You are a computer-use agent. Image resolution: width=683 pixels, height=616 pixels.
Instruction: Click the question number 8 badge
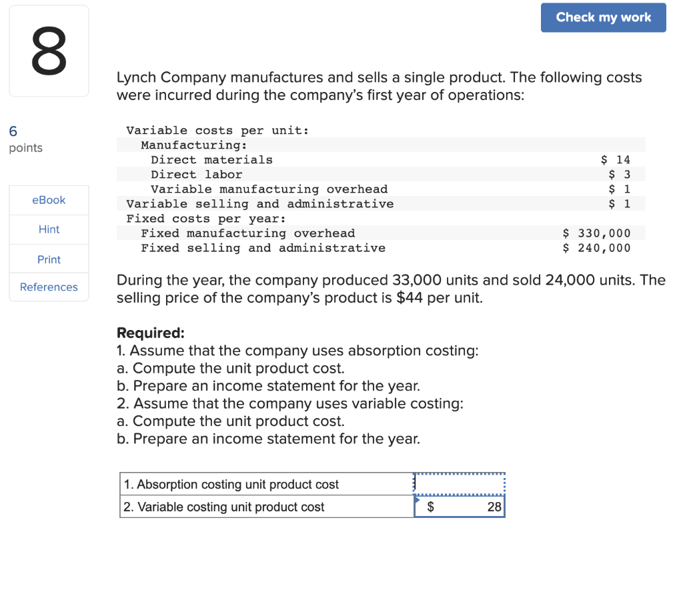click(48, 51)
